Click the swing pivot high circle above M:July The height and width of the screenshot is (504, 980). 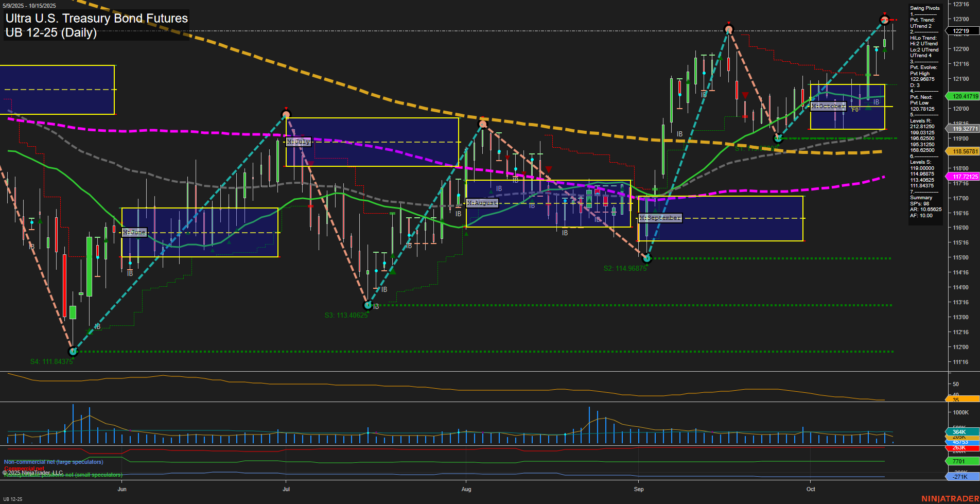286,114
